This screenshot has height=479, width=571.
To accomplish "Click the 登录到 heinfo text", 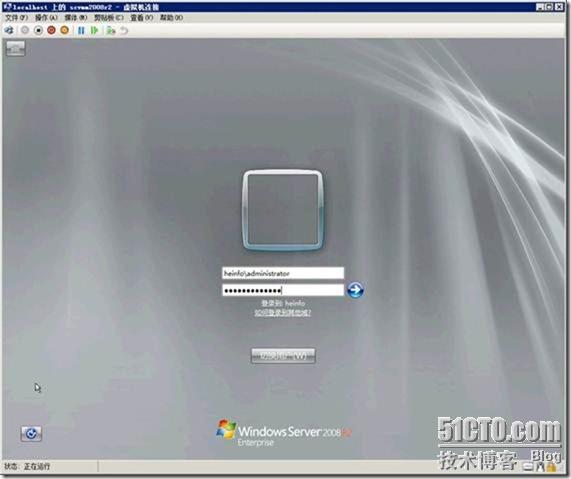I will 283,303.
